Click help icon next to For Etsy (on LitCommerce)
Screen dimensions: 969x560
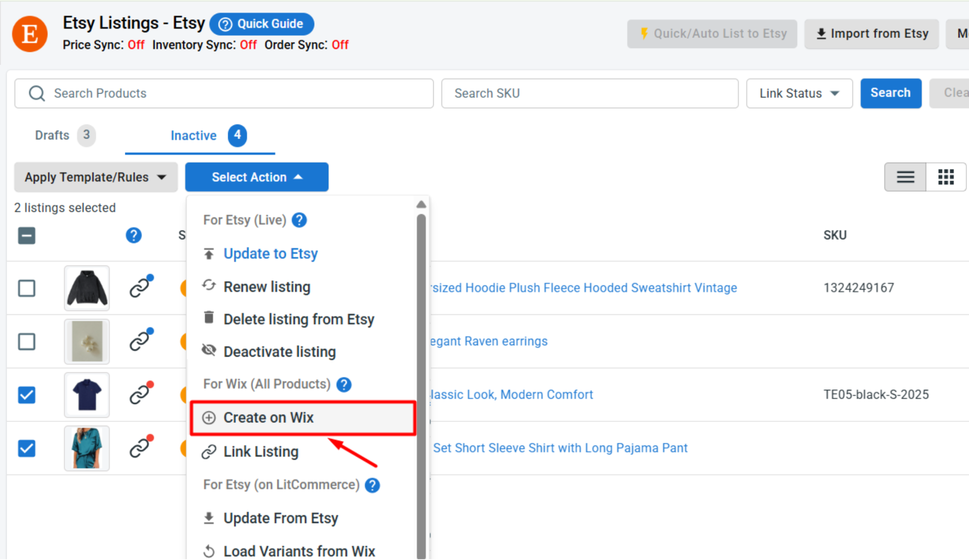click(372, 485)
